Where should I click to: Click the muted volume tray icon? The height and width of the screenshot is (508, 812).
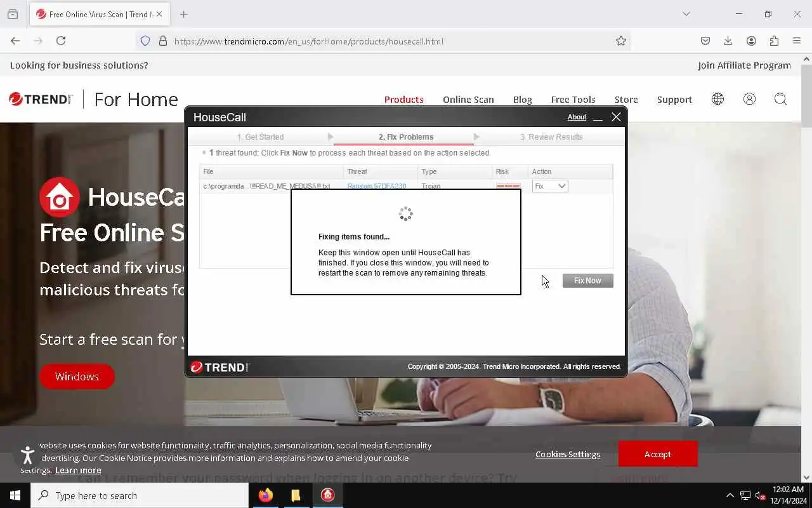tap(761, 495)
